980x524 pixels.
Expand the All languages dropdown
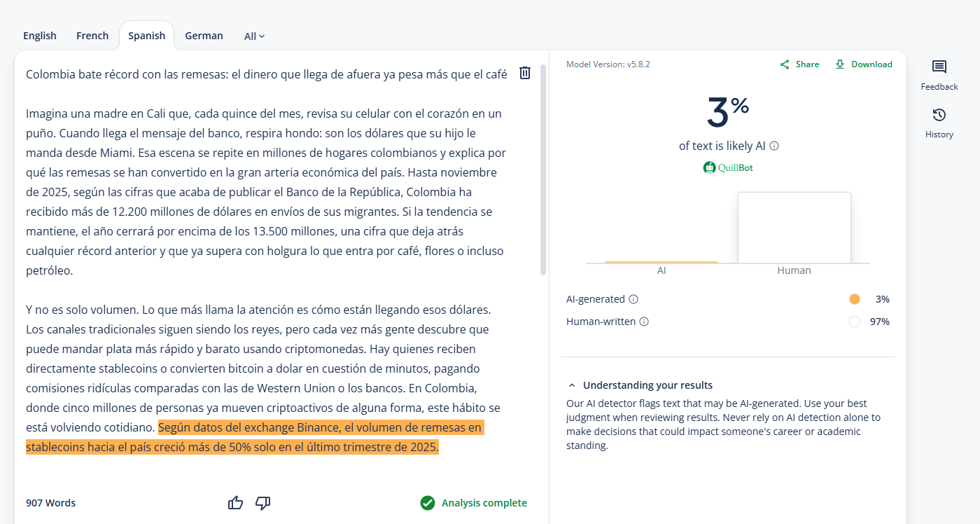[x=254, y=36]
